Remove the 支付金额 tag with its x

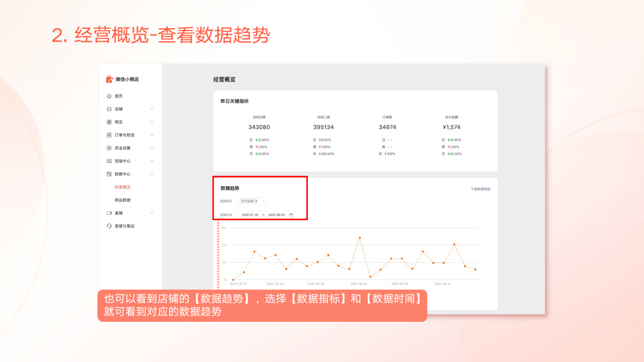click(x=256, y=201)
